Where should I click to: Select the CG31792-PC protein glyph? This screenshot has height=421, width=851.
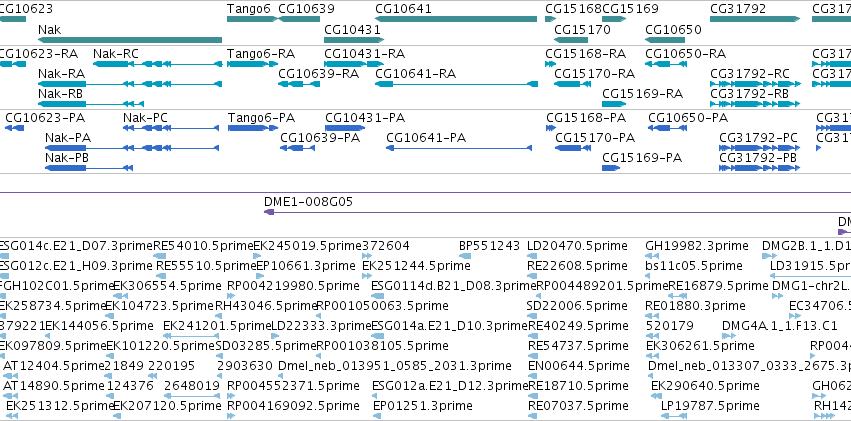click(x=759, y=148)
